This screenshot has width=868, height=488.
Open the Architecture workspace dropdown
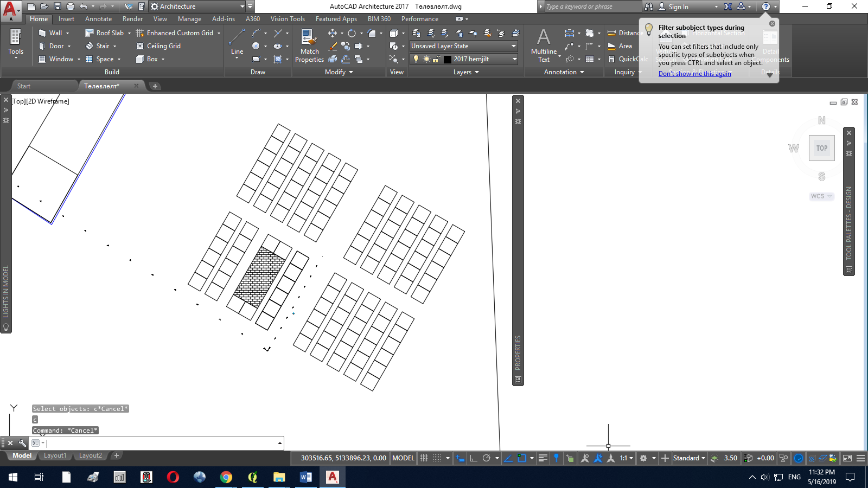pos(198,7)
